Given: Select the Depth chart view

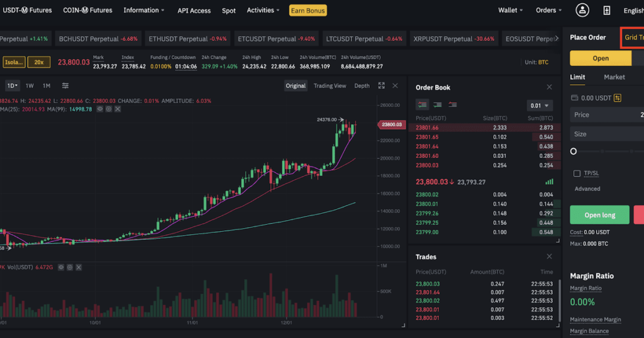Looking at the screenshot, I should [x=362, y=85].
